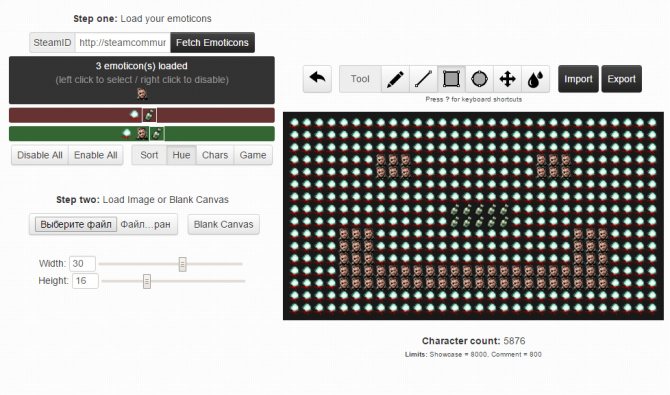
Task: Open the Import dialog
Action: tap(578, 79)
